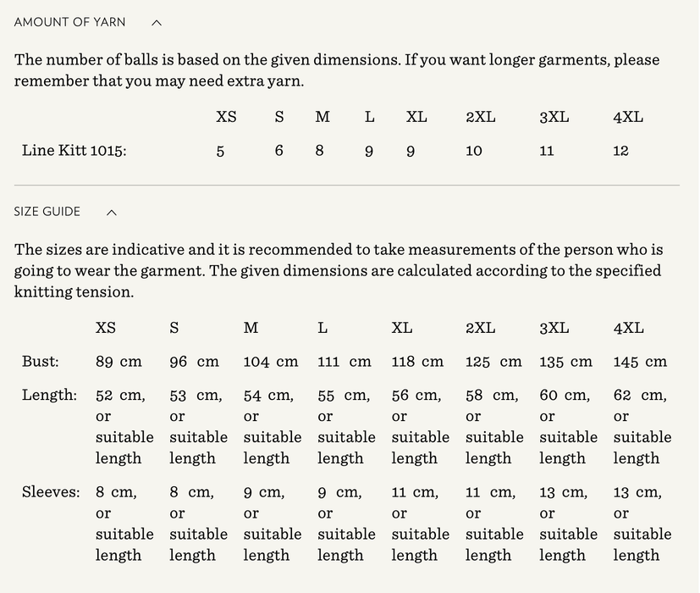Click the 4XL yarn amount value 12
The width and height of the screenshot is (700, 593).
tap(620, 151)
